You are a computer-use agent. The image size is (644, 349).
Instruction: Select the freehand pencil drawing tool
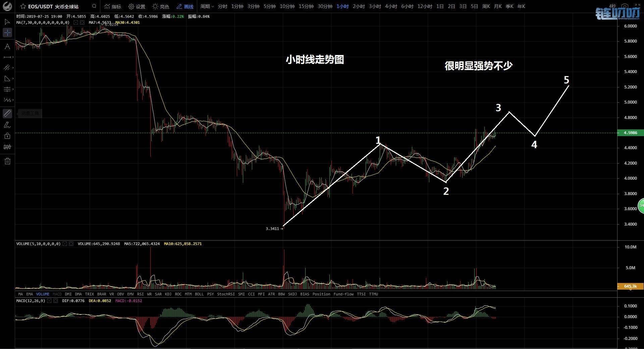(x=7, y=125)
